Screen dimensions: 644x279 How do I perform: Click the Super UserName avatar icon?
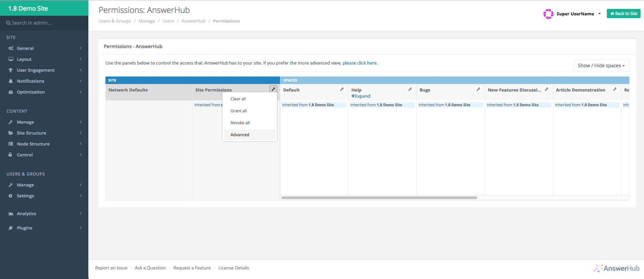548,14
